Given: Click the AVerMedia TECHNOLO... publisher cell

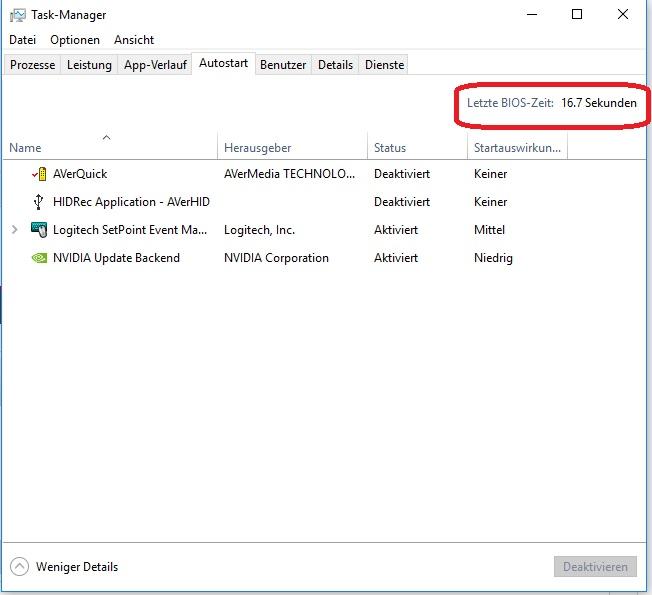Looking at the screenshot, I should (x=289, y=174).
